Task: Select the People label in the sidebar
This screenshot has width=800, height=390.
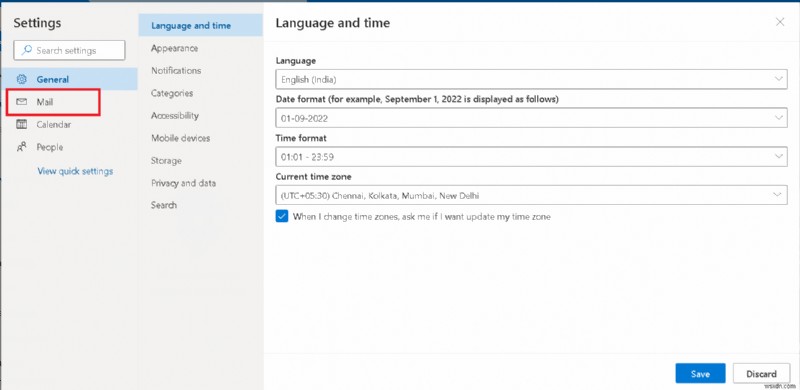Action: pyautogui.click(x=49, y=147)
